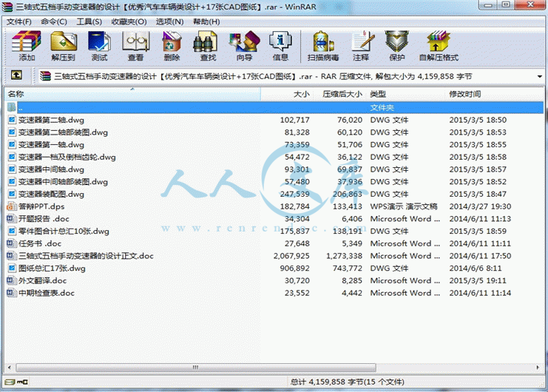Image resolution: width=548 pixels, height=392 pixels.
Task: Click the WinRAR title bar app icon
Action: tap(7, 7)
